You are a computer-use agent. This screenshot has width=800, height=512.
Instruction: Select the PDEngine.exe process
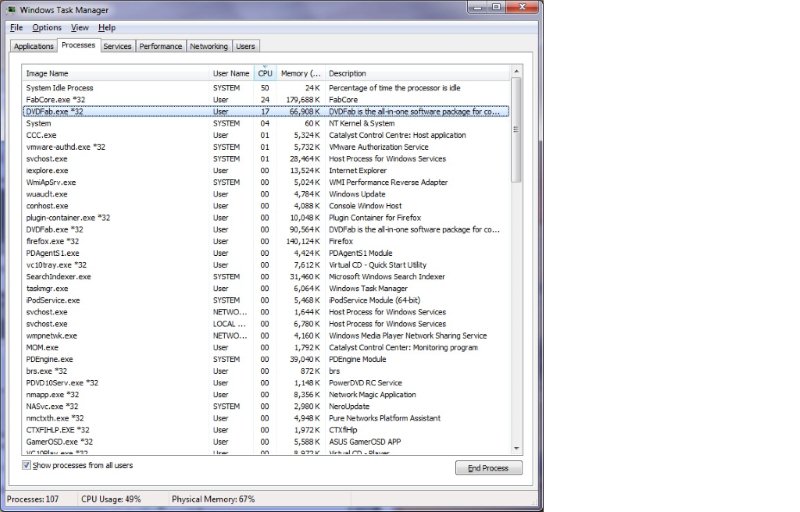tap(266, 359)
